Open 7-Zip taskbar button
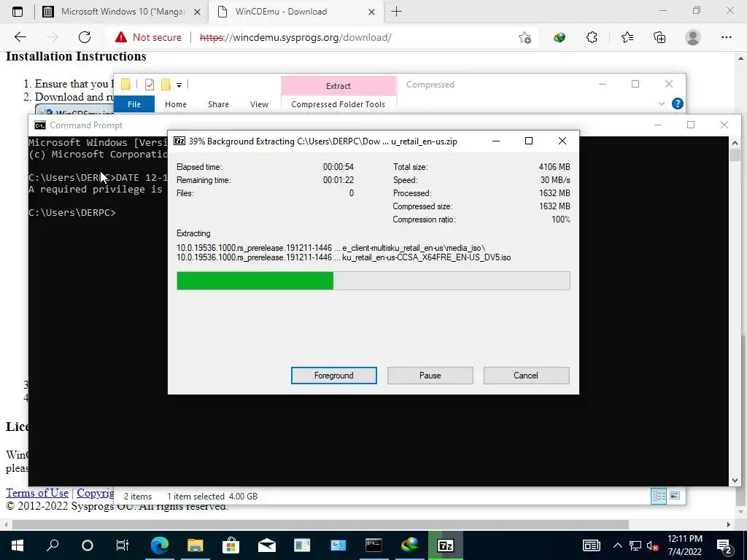Viewport: 747px width, 560px height. click(x=446, y=545)
